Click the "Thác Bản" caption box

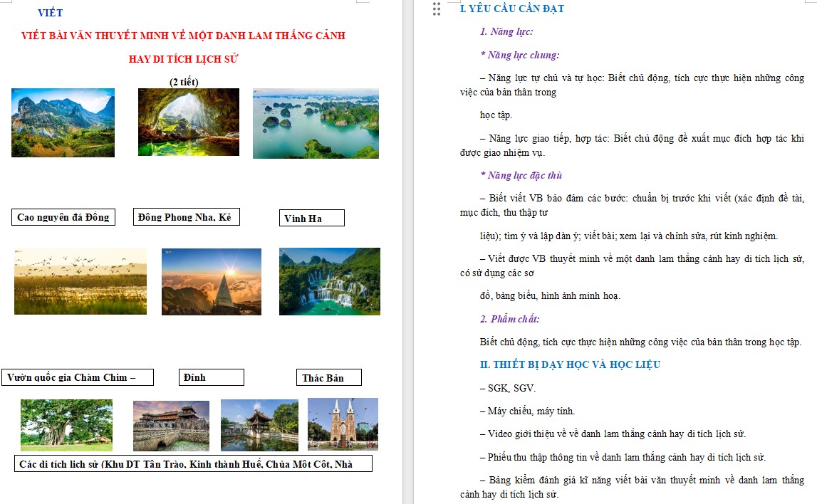[329, 377]
